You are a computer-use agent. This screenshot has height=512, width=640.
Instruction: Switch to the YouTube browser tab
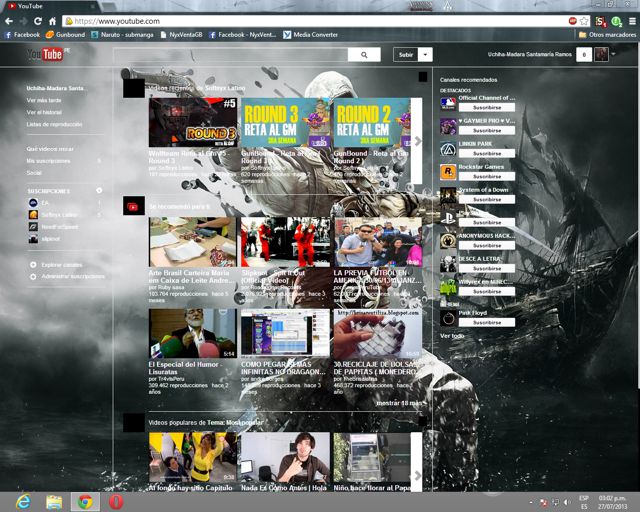point(50,6)
